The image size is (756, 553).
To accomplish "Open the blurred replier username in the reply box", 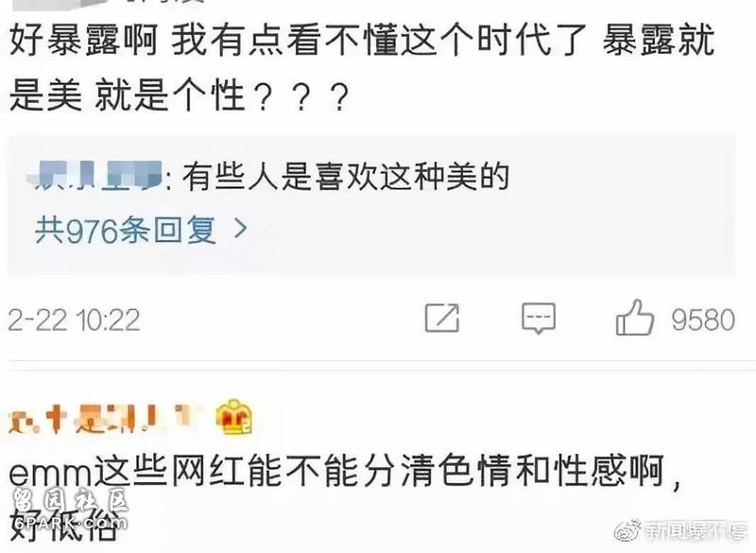I will [x=94, y=176].
